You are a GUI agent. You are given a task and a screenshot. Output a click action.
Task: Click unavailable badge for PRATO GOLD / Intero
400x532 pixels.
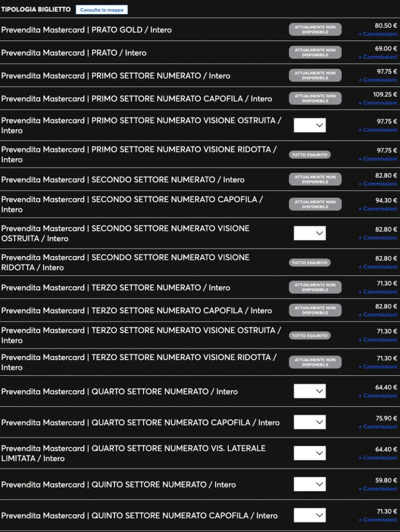coord(315,29)
